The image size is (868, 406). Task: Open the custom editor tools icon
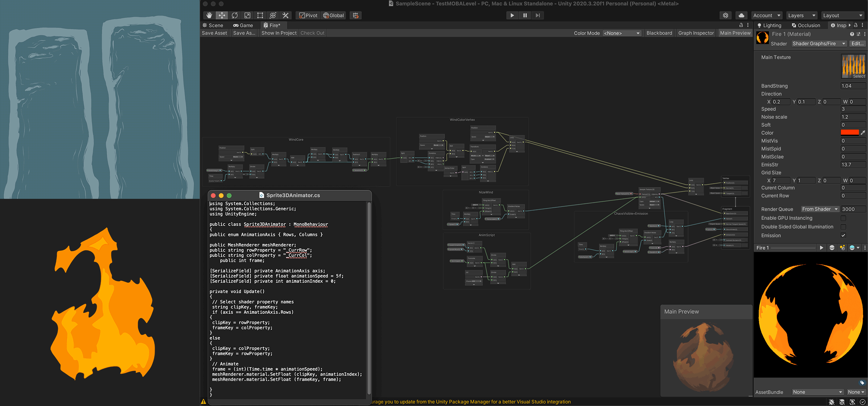285,15
